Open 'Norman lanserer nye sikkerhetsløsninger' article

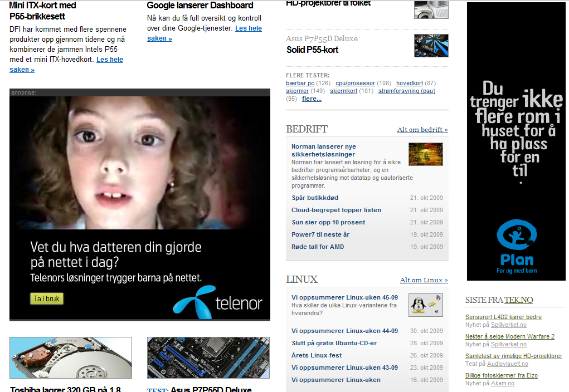click(x=324, y=150)
